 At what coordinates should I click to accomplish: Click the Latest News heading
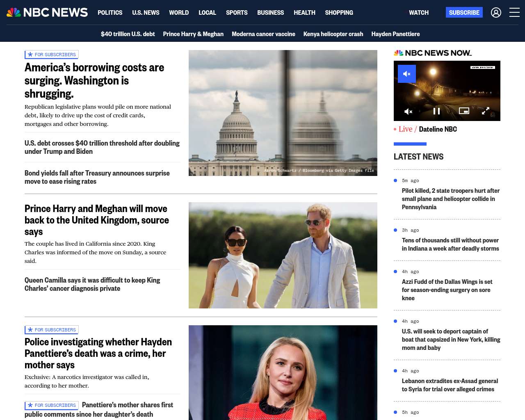(418, 157)
